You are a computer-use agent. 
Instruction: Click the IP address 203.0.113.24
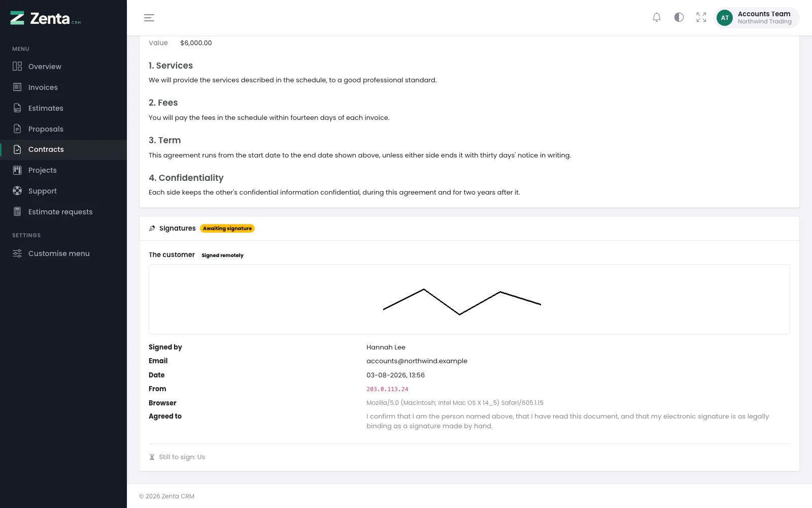(387, 389)
